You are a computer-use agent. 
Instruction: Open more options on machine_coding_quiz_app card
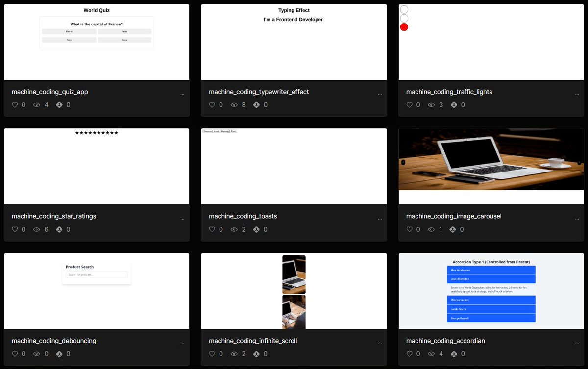pyautogui.click(x=182, y=94)
